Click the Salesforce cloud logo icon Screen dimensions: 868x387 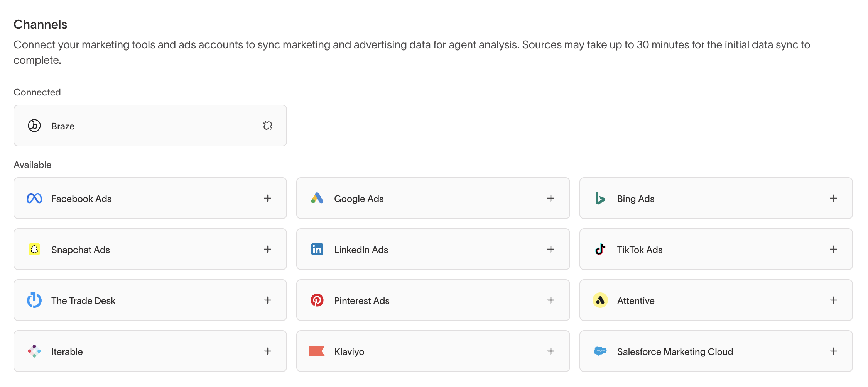(x=600, y=351)
